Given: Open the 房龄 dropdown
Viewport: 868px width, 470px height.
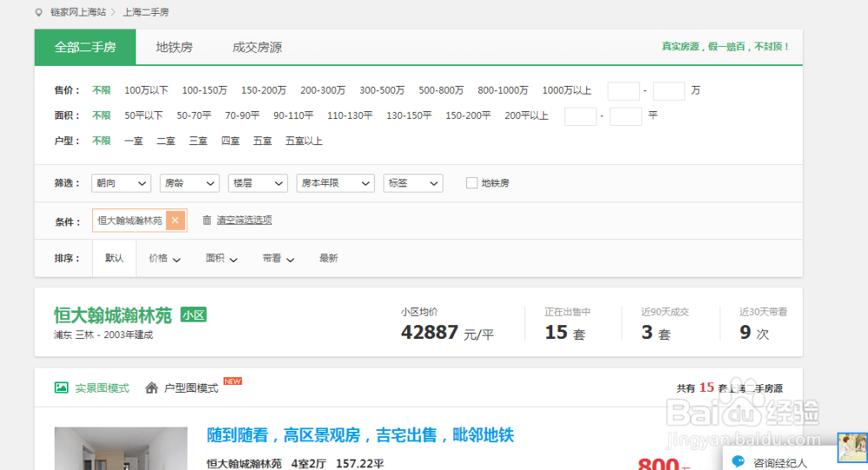Looking at the screenshot, I should [189, 183].
